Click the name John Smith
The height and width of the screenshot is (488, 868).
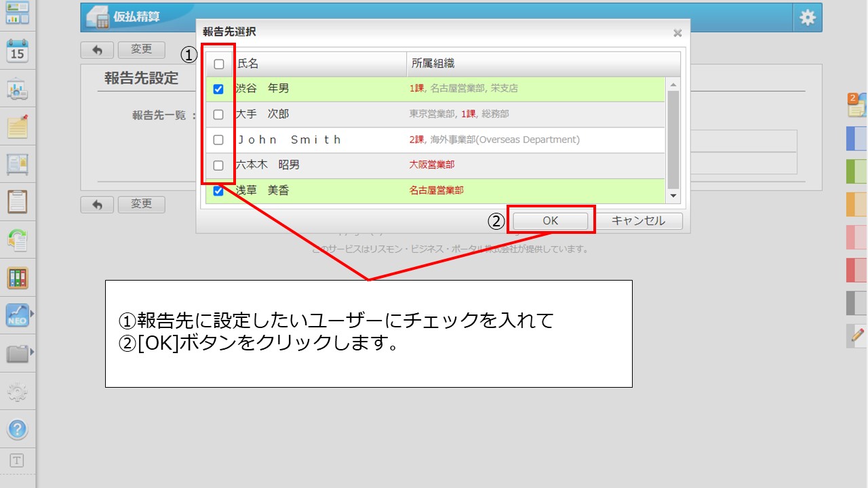[289, 140]
